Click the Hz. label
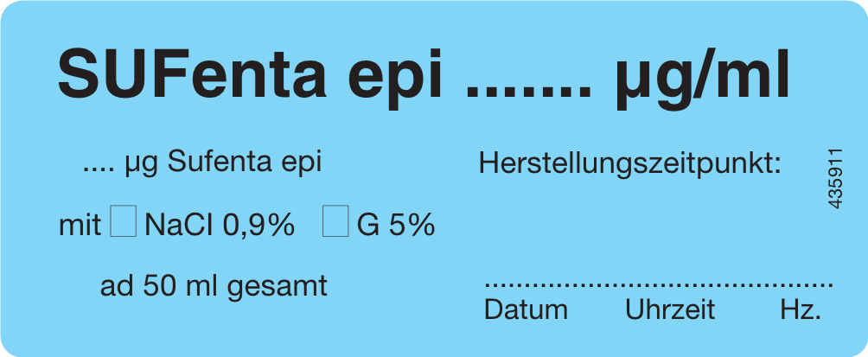Screen dimensions: 868x357 pos(801,310)
